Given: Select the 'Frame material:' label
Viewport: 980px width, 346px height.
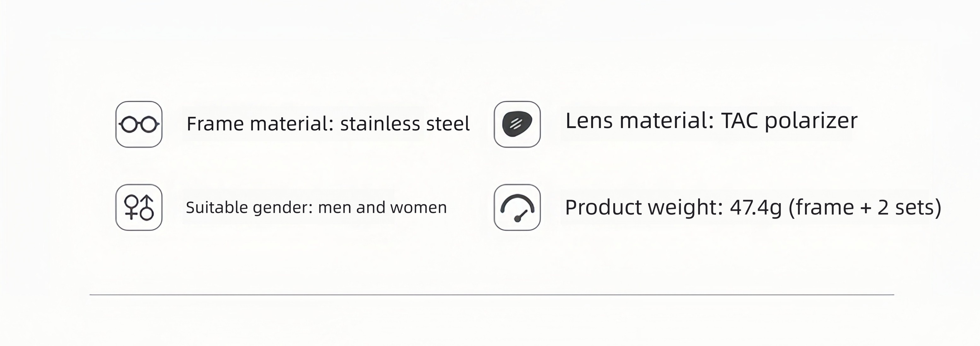Looking at the screenshot, I should pos(260,124).
